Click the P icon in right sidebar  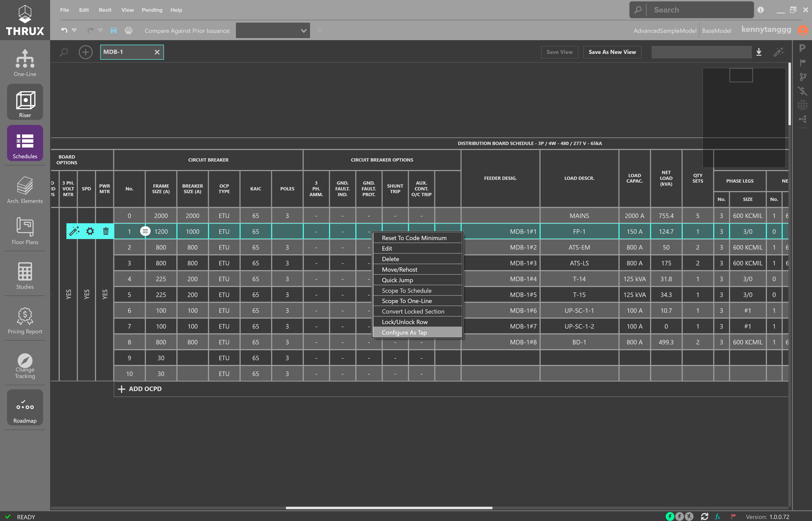[802, 48]
